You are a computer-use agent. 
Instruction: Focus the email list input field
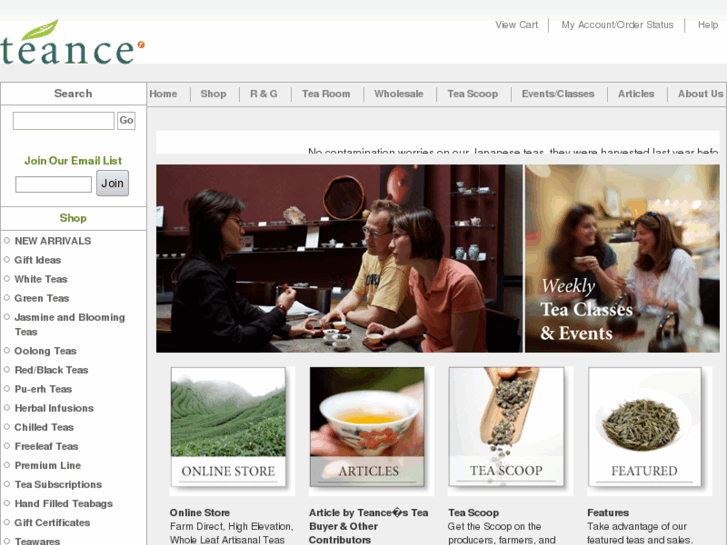[53, 184]
